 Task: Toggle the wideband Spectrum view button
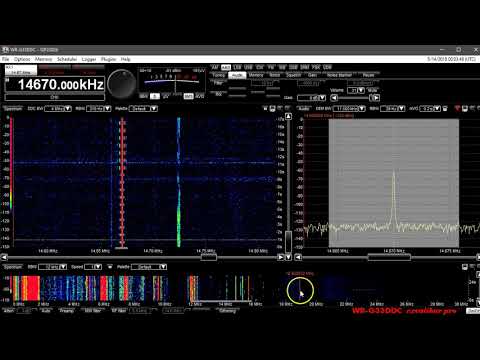(13, 267)
